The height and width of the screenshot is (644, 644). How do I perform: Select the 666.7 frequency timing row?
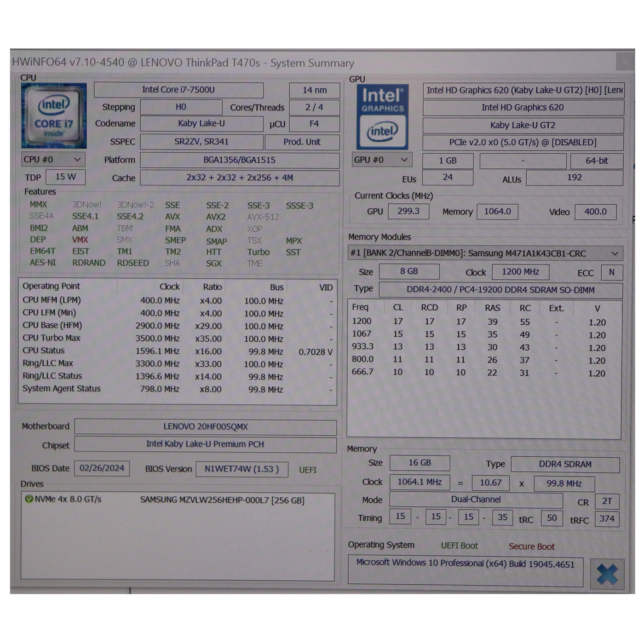pyautogui.click(x=484, y=373)
